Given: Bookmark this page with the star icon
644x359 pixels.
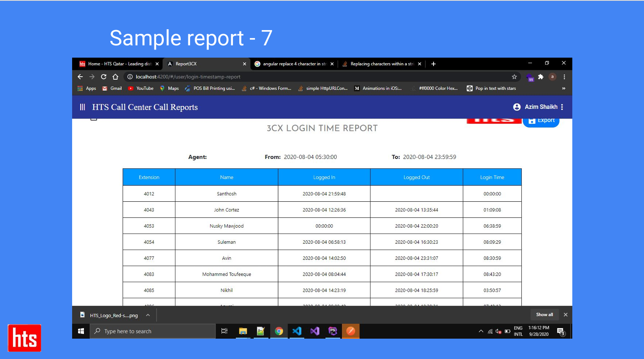Looking at the screenshot, I should point(514,77).
